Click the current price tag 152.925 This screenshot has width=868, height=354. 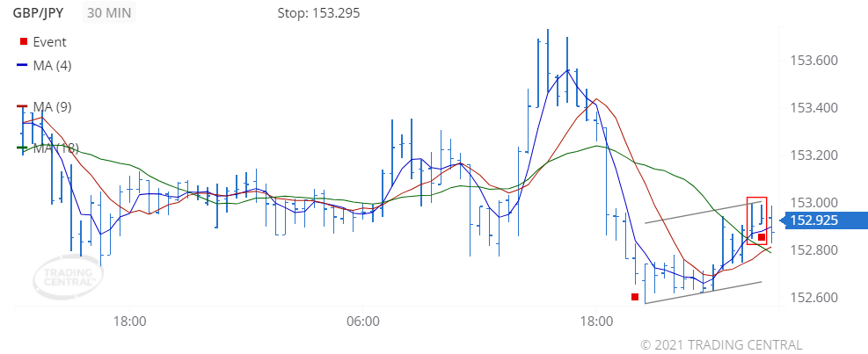tap(817, 221)
